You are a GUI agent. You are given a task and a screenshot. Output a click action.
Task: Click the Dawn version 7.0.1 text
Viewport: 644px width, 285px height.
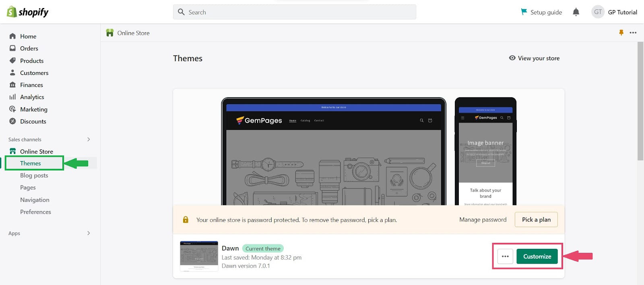(246, 266)
